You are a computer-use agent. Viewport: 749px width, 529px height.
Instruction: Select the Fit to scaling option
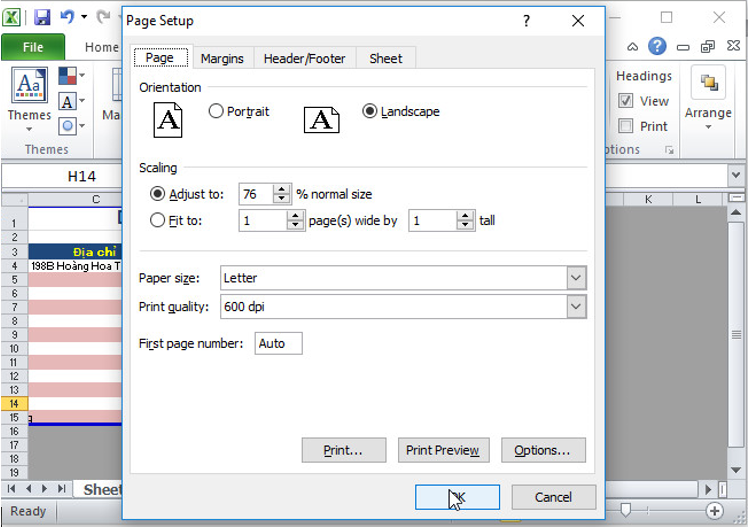[157, 220]
